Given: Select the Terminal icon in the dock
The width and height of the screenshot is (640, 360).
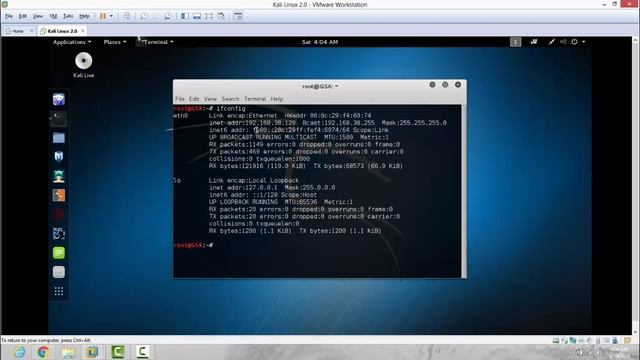Looking at the screenshot, I should 59,118.
